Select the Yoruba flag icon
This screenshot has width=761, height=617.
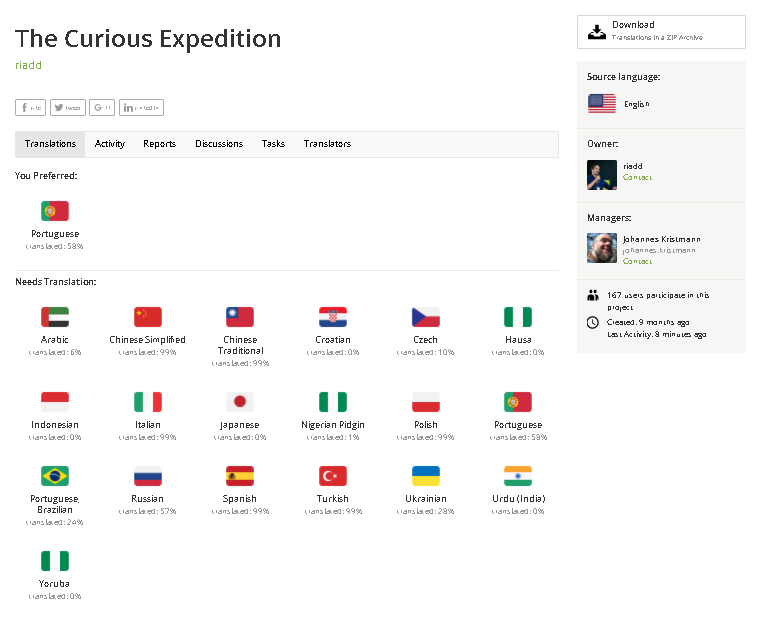point(55,561)
